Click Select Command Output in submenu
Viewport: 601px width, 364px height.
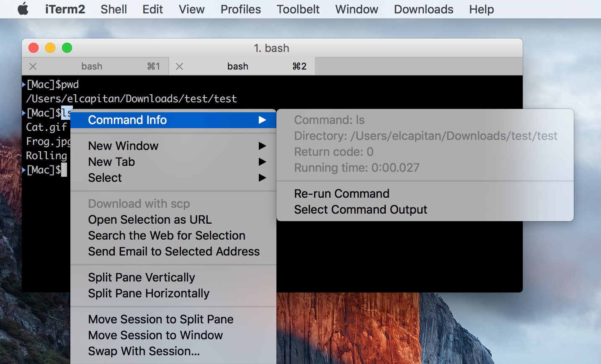[425, 209]
